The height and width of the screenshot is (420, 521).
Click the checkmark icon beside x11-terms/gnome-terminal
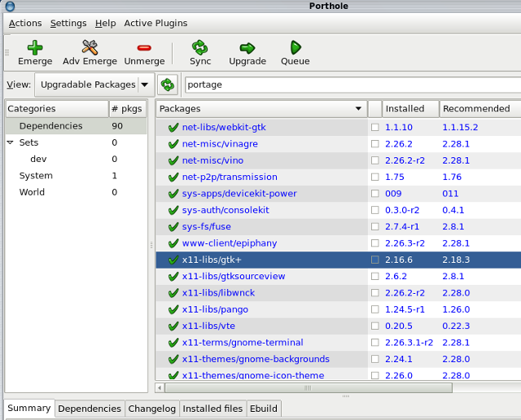click(x=173, y=343)
